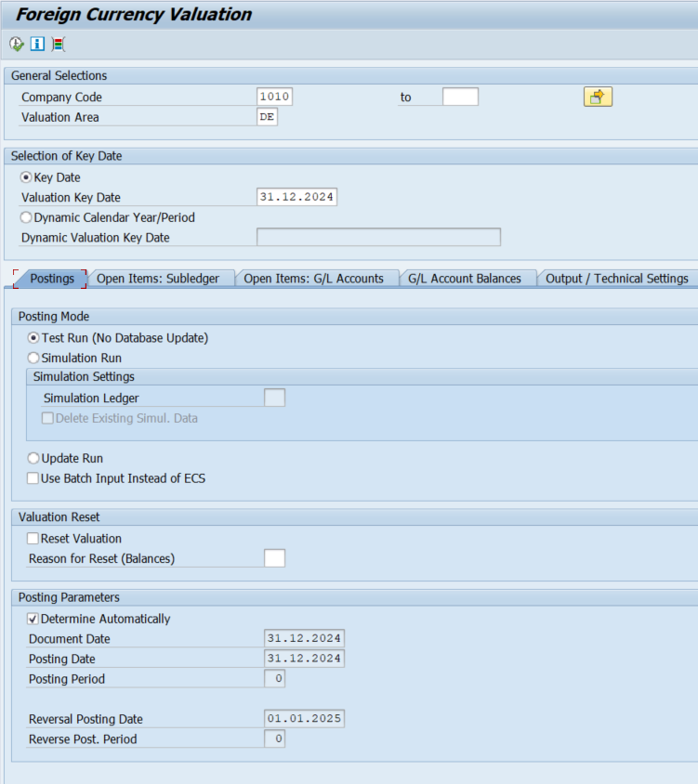Click the Dynamic Valuation Key Date field
Screen dimensions: 698x784
[379, 237]
